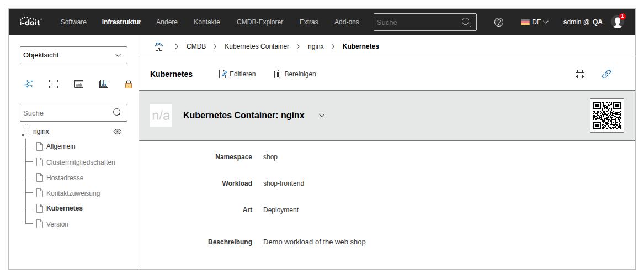Click the Namespace field label

pyautogui.click(x=233, y=157)
